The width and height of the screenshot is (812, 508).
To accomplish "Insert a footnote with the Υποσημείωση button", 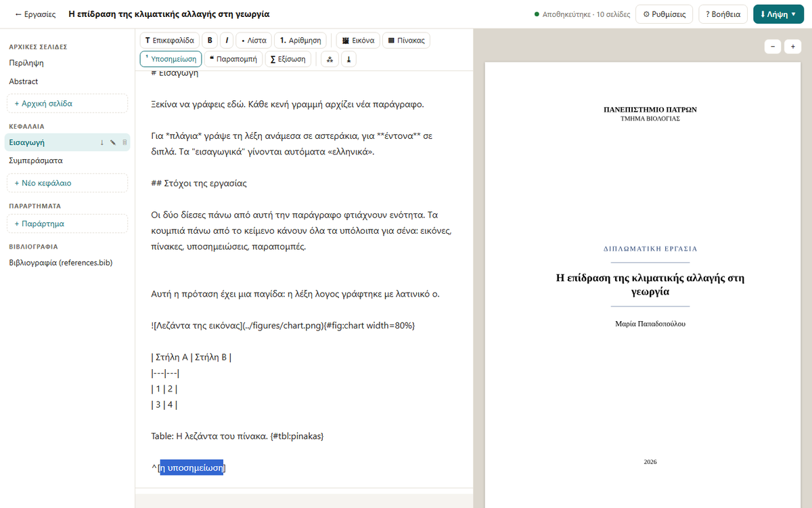I will (x=171, y=59).
